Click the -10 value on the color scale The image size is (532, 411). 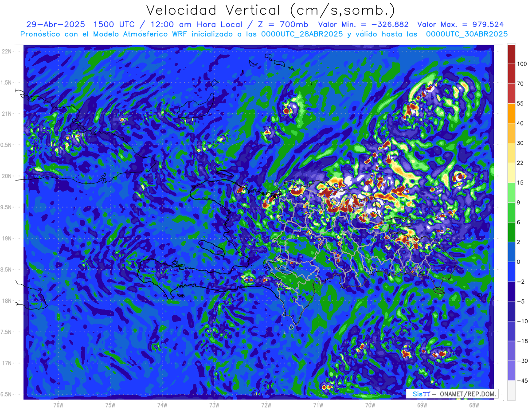coord(522,321)
